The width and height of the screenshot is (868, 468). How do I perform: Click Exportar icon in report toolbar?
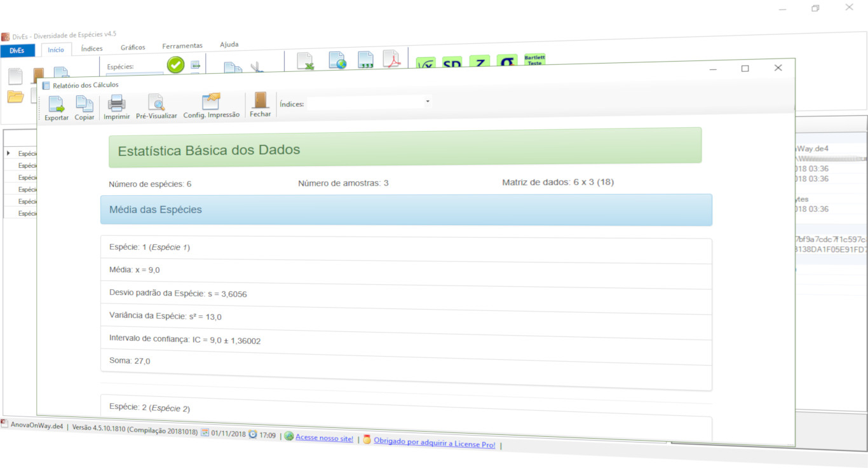[57, 104]
